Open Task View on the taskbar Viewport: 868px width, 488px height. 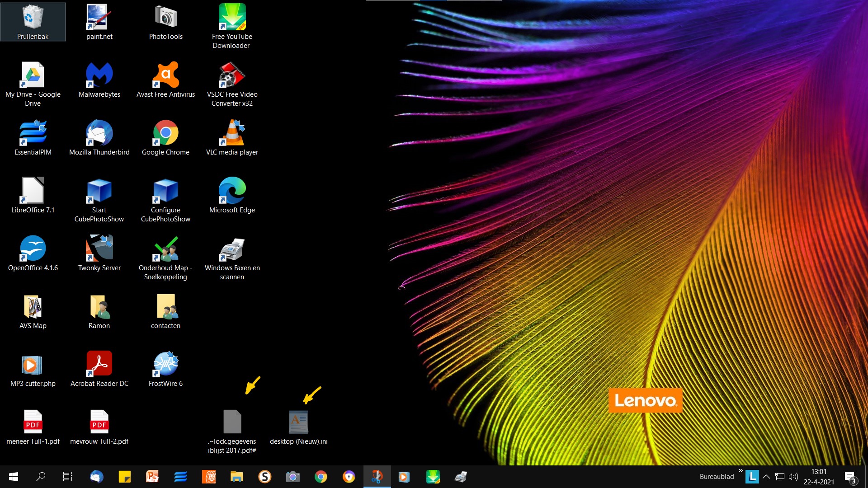tap(68, 477)
